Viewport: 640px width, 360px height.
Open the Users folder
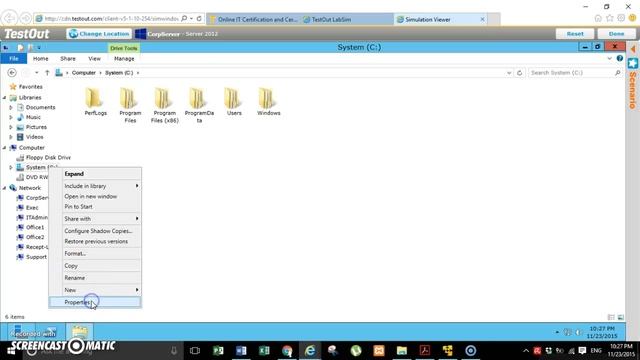click(234, 102)
